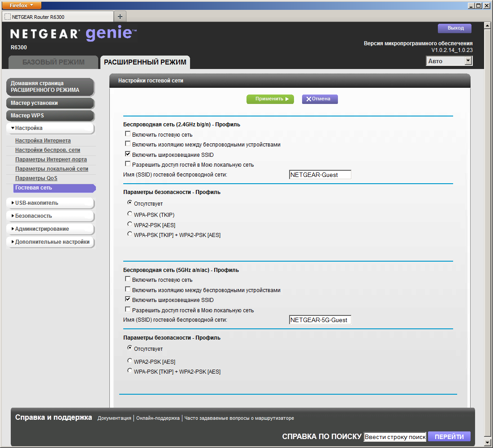Select the NETGEAR Router R6300 tab
The width and height of the screenshot is (493, 448).
tap(57, 17)
